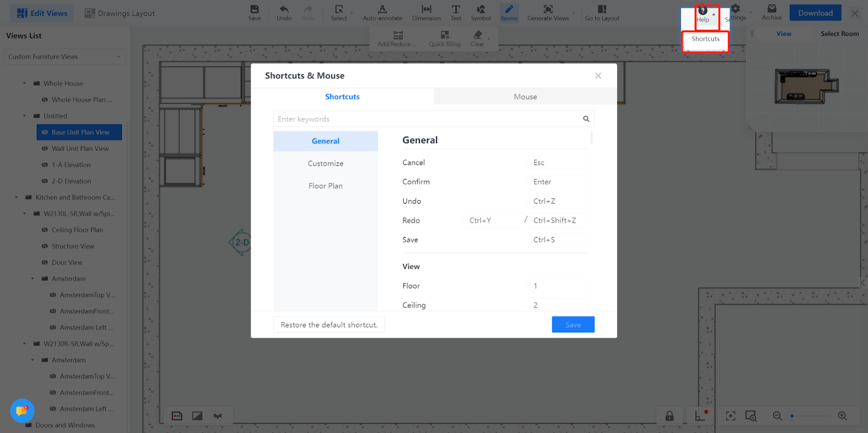This screenshot has width=868, height=433.
Task: Click the Undo arrow icon
Action: click(x=284, y=10)
